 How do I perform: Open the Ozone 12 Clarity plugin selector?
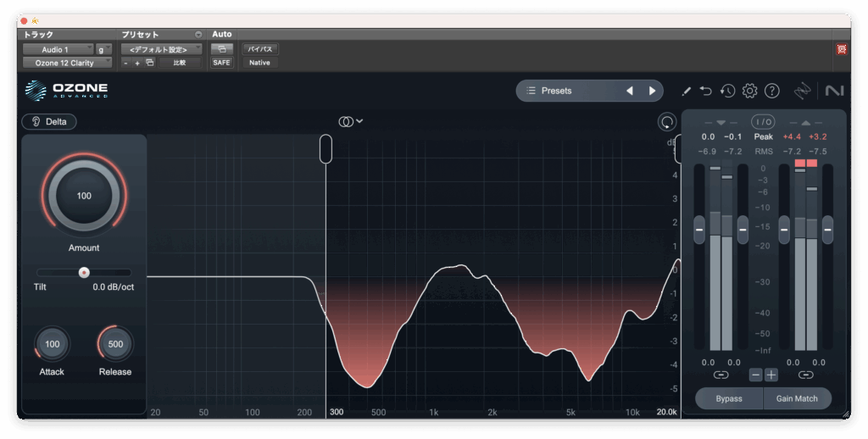[67, 63]
